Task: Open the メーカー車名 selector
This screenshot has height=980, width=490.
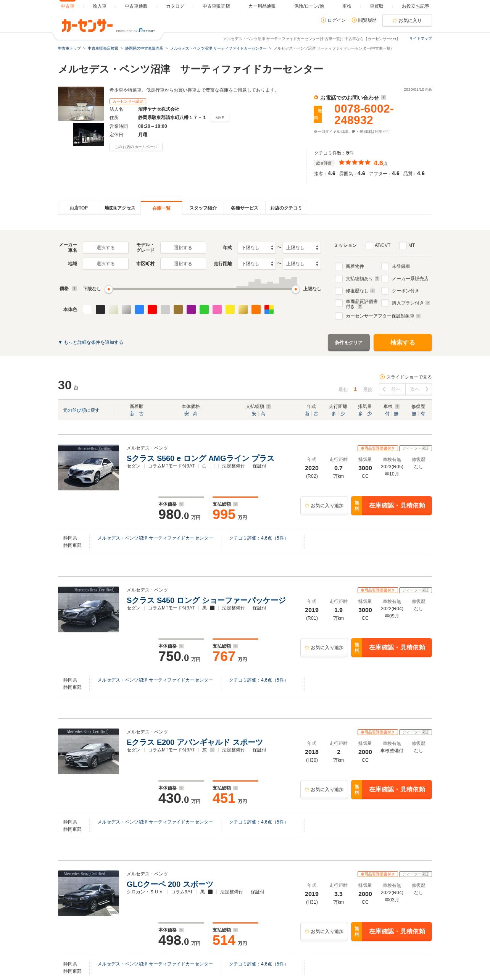Action: click(106, 248)
